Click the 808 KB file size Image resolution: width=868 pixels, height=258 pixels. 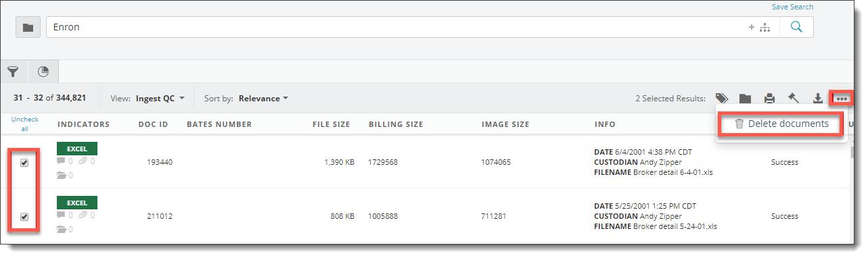pyautogui.click(x=342, y=217)
